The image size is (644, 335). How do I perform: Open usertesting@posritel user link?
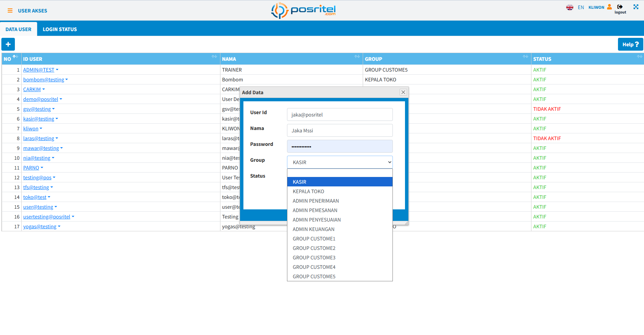[x=47, y=217]
